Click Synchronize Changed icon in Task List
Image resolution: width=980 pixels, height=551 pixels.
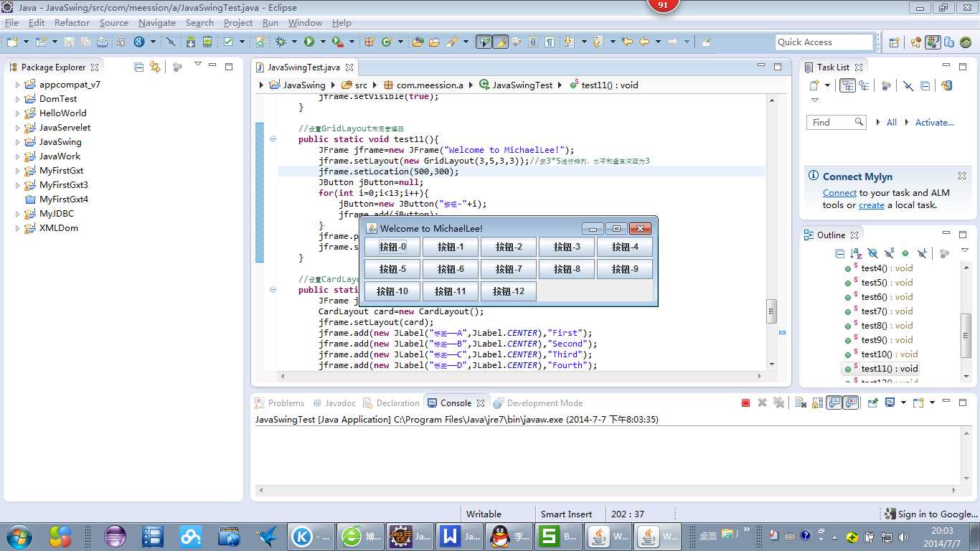click(946, 85)
